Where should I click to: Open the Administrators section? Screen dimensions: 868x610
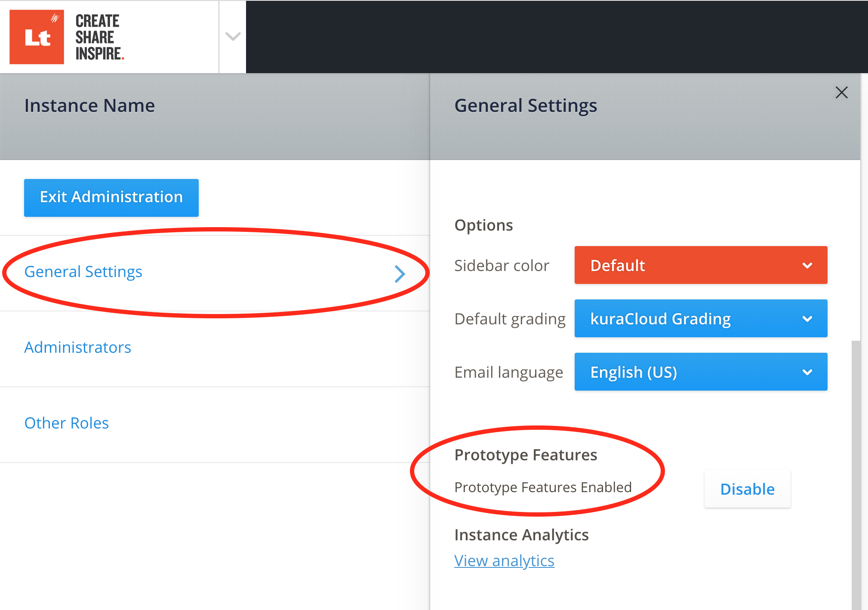pos(78,348)
